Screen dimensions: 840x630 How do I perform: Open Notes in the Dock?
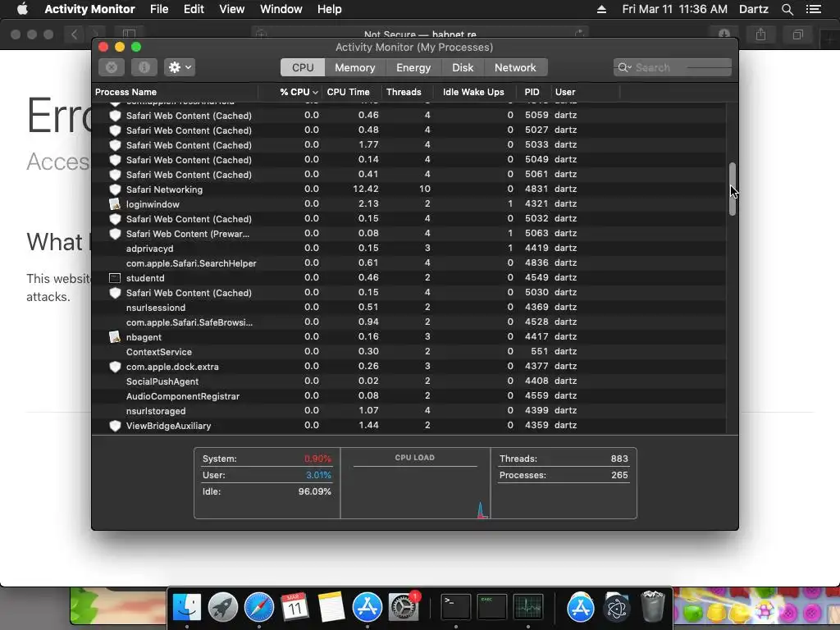tap(331, 608)
